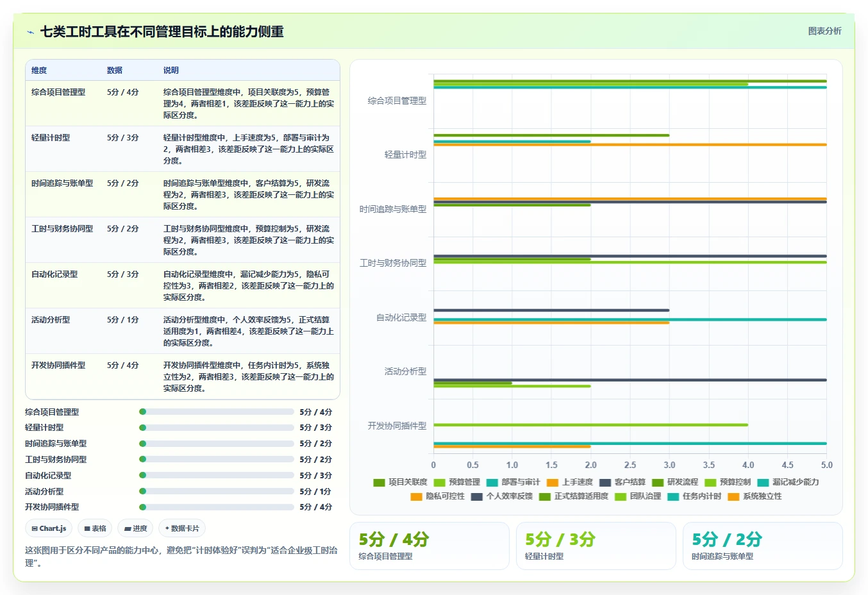Hide the 团队治理 legend series

637,496
